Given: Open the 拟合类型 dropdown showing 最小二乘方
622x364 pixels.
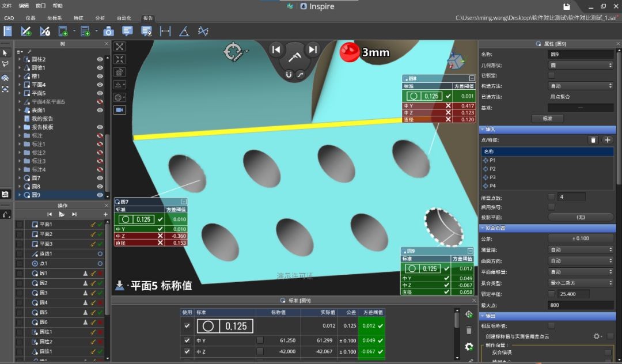Looking at the screenshot, I should point(581,283).
